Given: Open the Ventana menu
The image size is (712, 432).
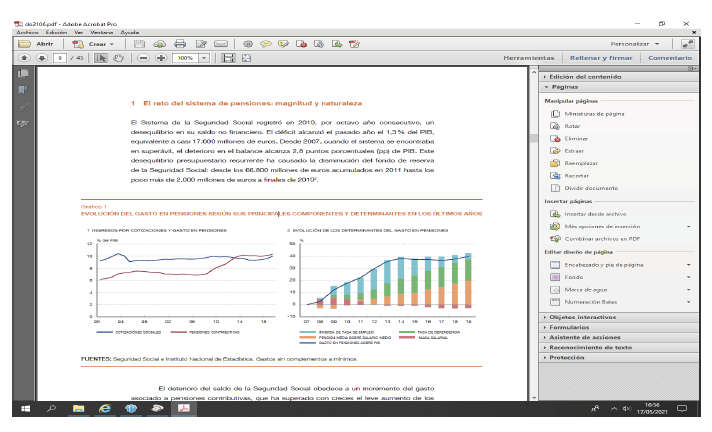Looking at the screenshot, I should (x=102, y=32).
